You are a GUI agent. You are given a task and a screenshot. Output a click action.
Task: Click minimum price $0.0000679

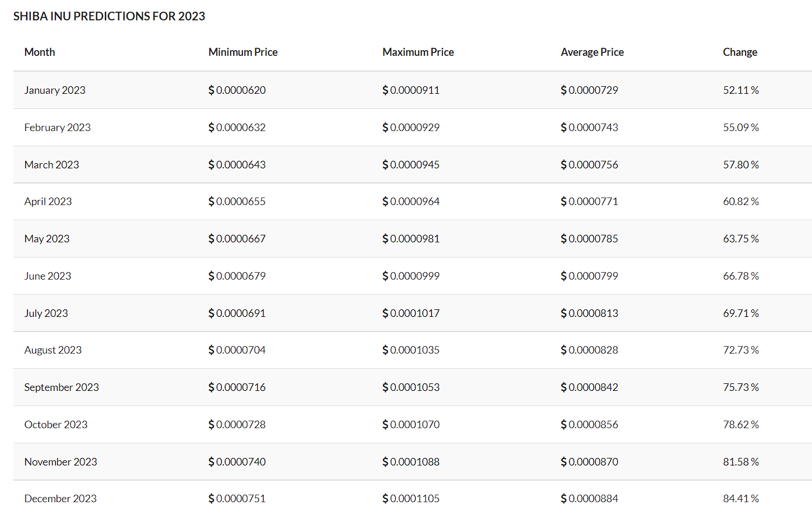click(237, 276)
